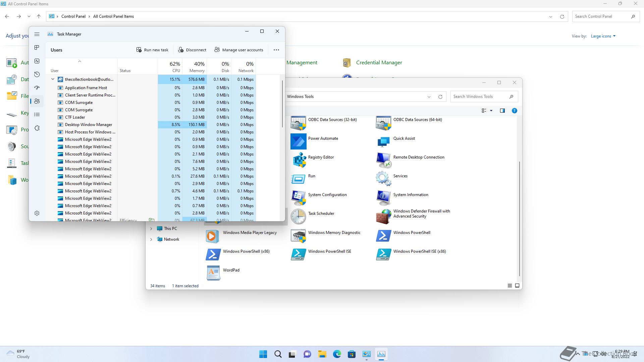Screen dimensions: 644x362
Task: Open System Configuration icon
Action: click(298, 198)
